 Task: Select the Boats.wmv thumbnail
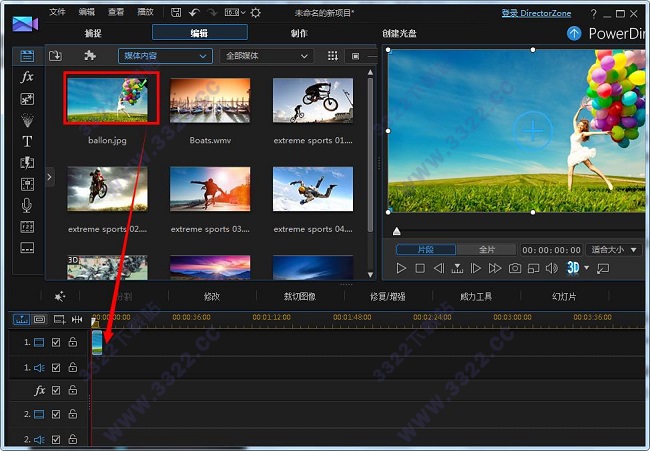[x=210, y=100]
